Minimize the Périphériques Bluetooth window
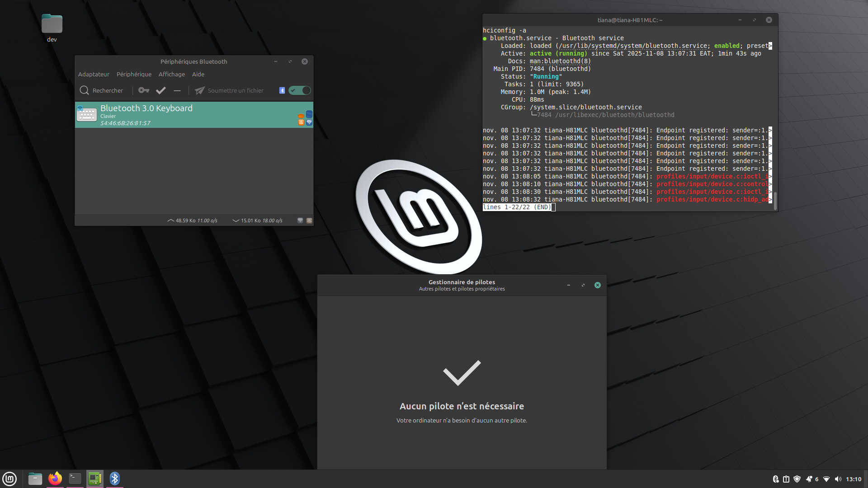868x488 pixels. tap(276, 61)
